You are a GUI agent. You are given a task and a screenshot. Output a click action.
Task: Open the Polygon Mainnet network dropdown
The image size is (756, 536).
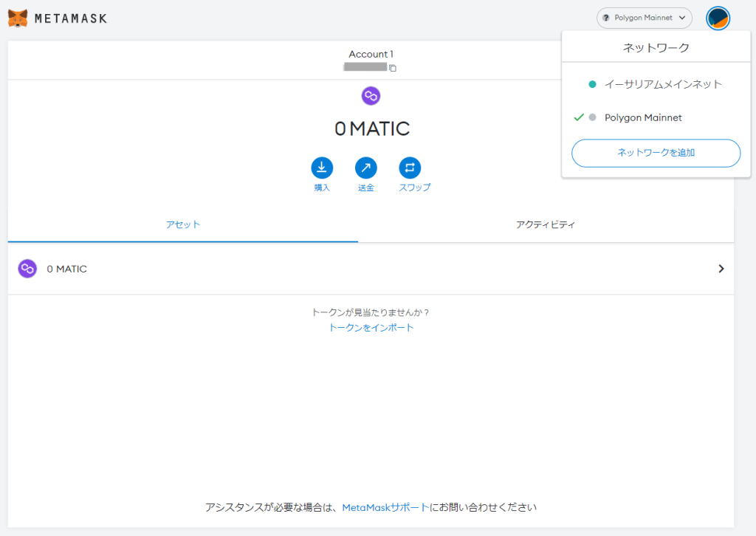coord(644,18)
